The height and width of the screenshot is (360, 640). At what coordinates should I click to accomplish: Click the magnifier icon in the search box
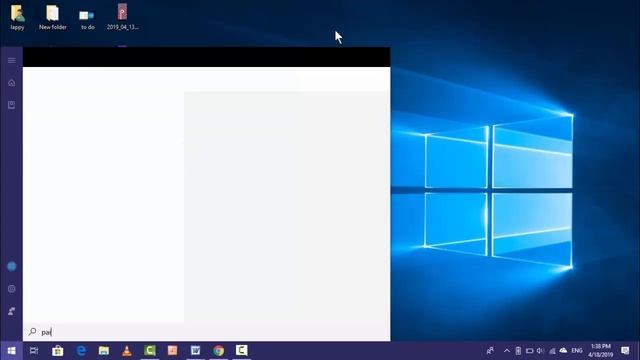click(33, 332)
